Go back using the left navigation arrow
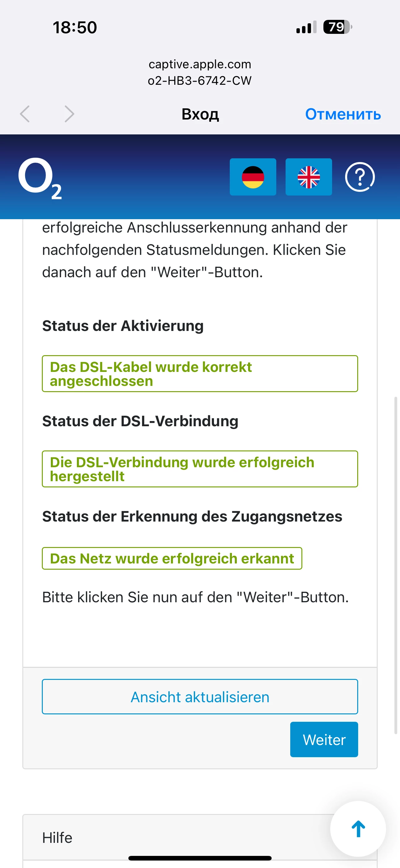The image size is (400, 868). 25,114
